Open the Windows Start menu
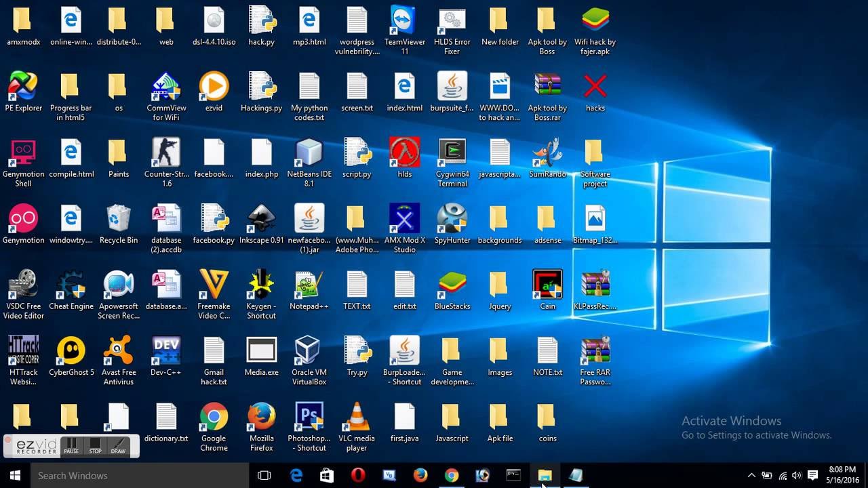Screen dimensions: 868x488 click(15, 475)
